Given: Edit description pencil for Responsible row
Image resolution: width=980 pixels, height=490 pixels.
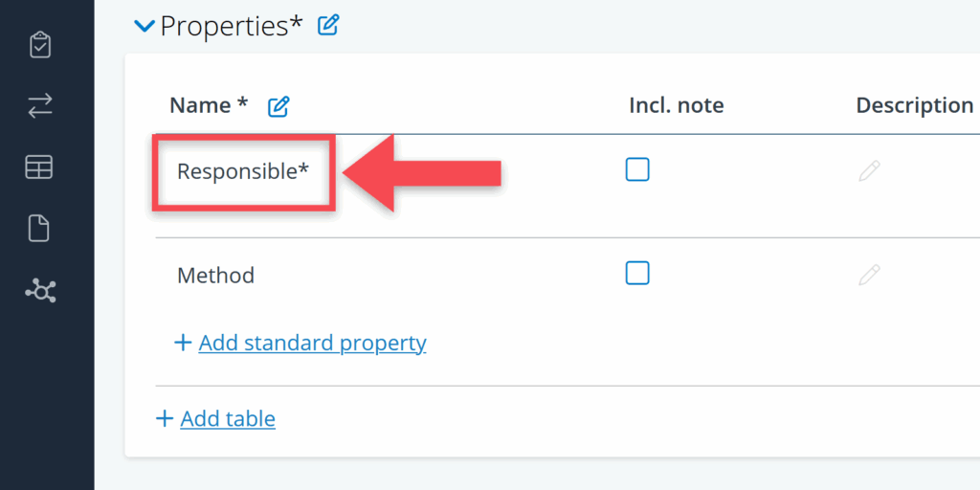Looking at the screenshot, I should click(869, 171).
